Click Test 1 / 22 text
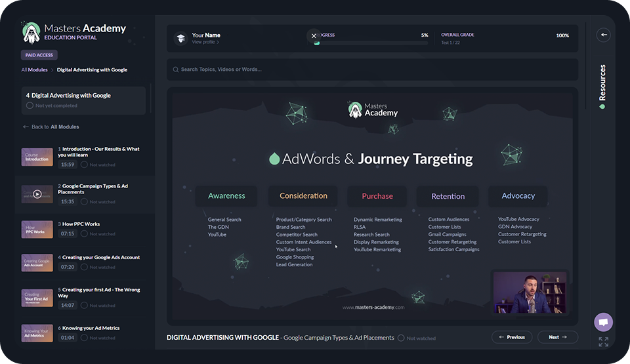630x364 pixels. [x=450, y=43]
